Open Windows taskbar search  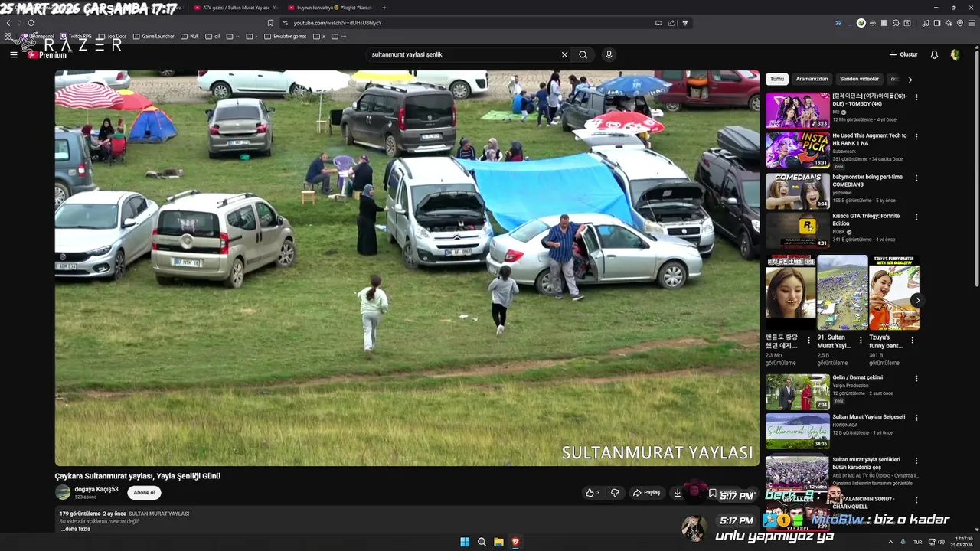pyautogui.click(x=482, y=542)
